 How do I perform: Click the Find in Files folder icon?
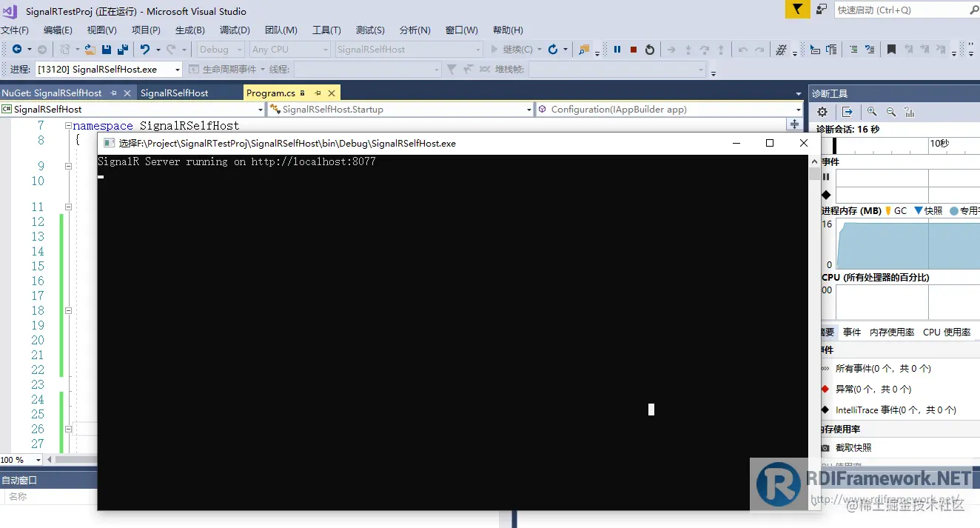point(584,50)
